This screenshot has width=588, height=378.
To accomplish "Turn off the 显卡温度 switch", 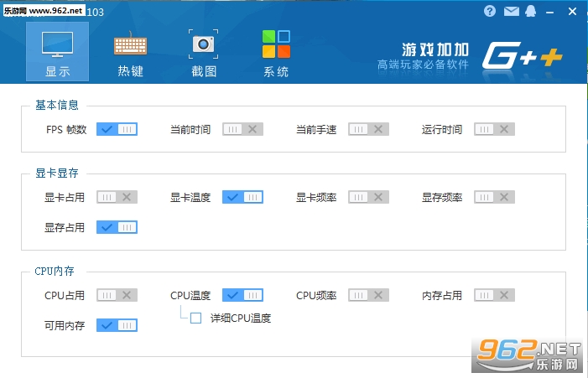I will (x=242, y=197).
